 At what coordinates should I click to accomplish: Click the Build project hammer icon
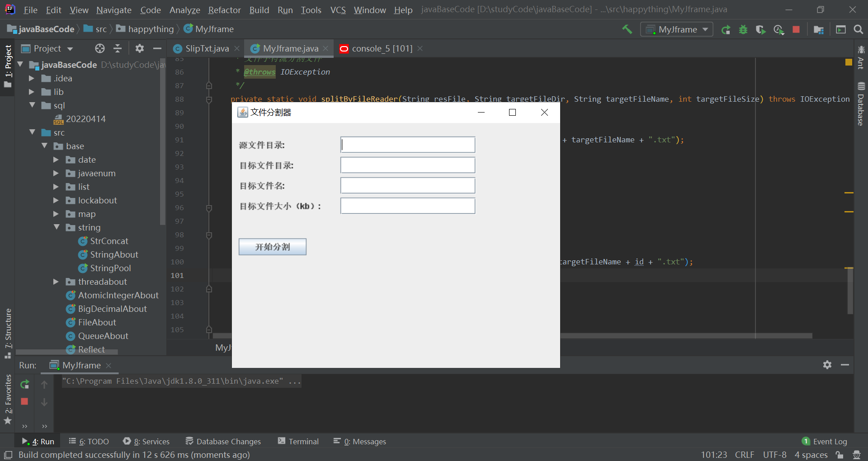click(627, 29)
